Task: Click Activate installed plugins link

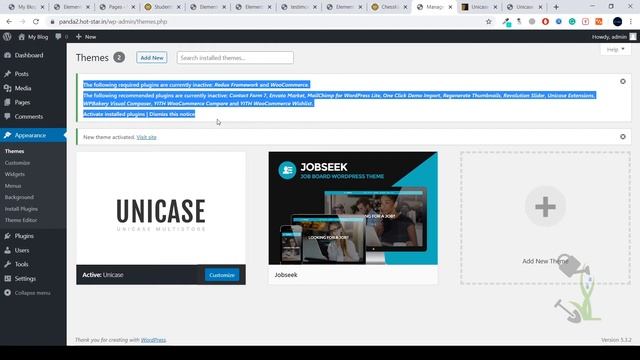Action: (x=114, y=114)
